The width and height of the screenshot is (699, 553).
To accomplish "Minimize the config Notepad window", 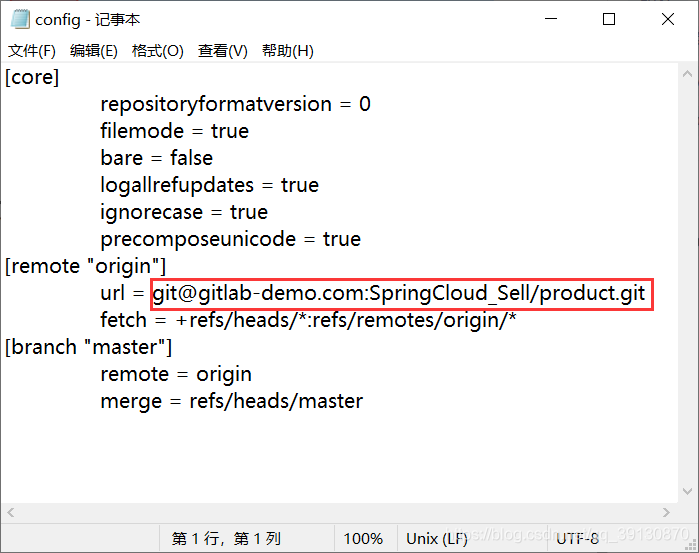I will 551,19.
